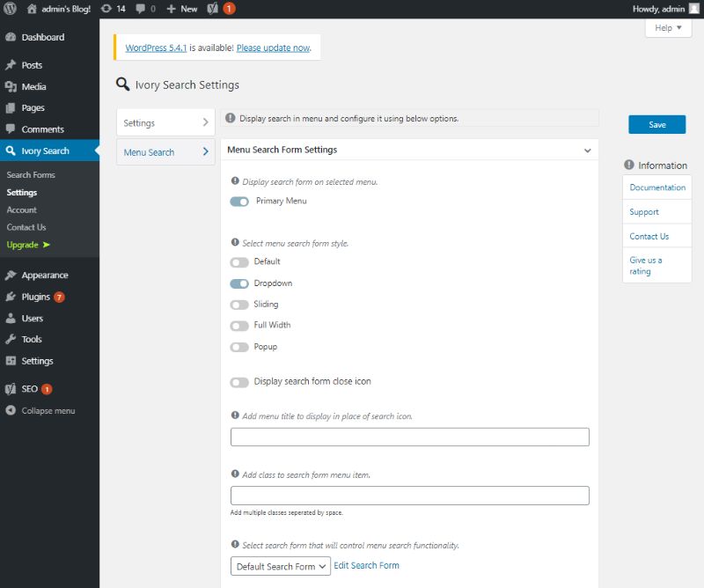Open Yoast SEO icon in admin bar
The height and width of the screenshot is (588, 704).
pyautogui.click(x=212, y=9)
